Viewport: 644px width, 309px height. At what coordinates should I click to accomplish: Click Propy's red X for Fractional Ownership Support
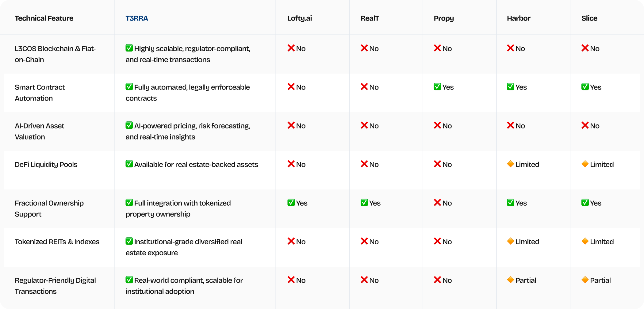437,203
